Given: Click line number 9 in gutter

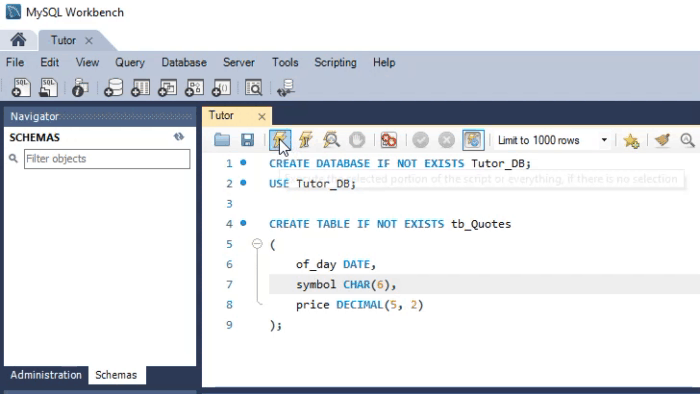Looking at the screenshot, I should (229, 325).
